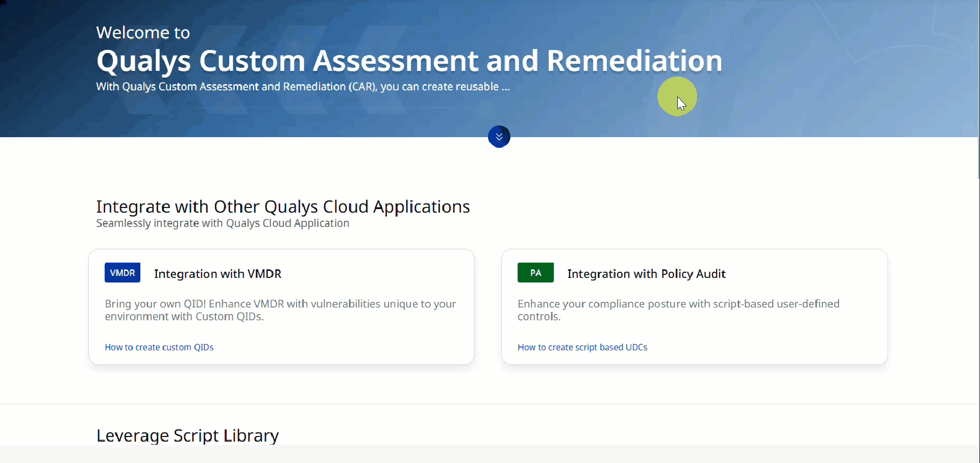Open 'How to create script based UDCs' link
This screenshot has height=463, width=980.
pos(582,347)
